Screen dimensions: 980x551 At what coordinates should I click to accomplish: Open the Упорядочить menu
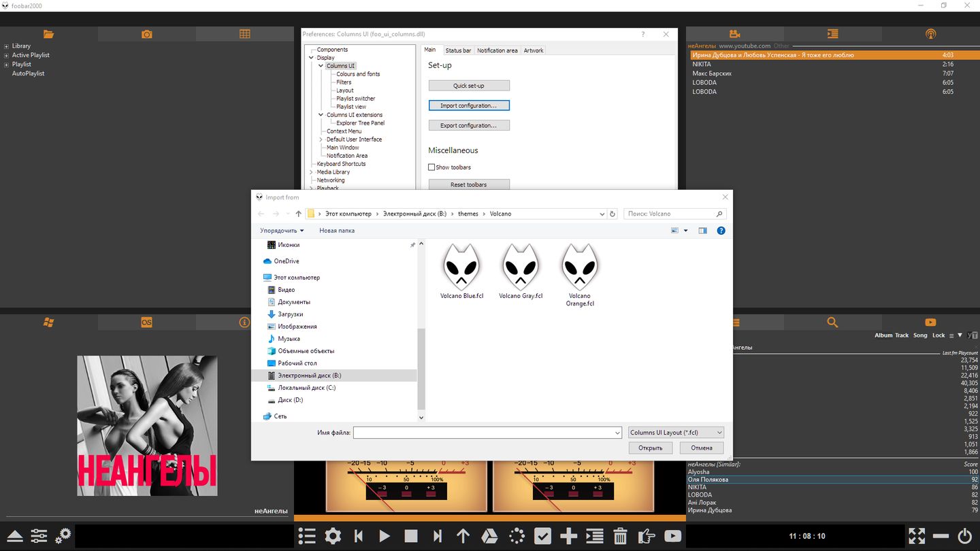coord(282,231)
